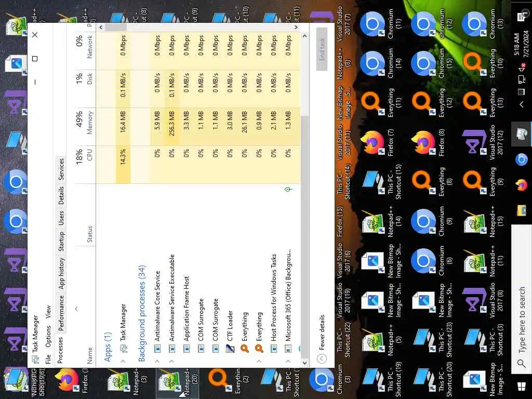This screenshot has width=532, height=399.
Task: Click the Windows Start button
Action: point(522,387)
